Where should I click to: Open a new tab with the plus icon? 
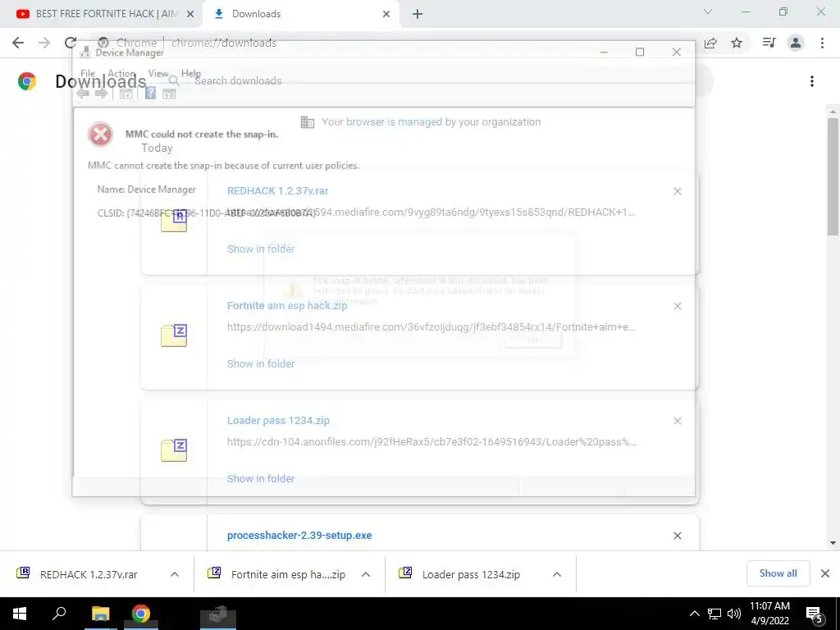418,14
